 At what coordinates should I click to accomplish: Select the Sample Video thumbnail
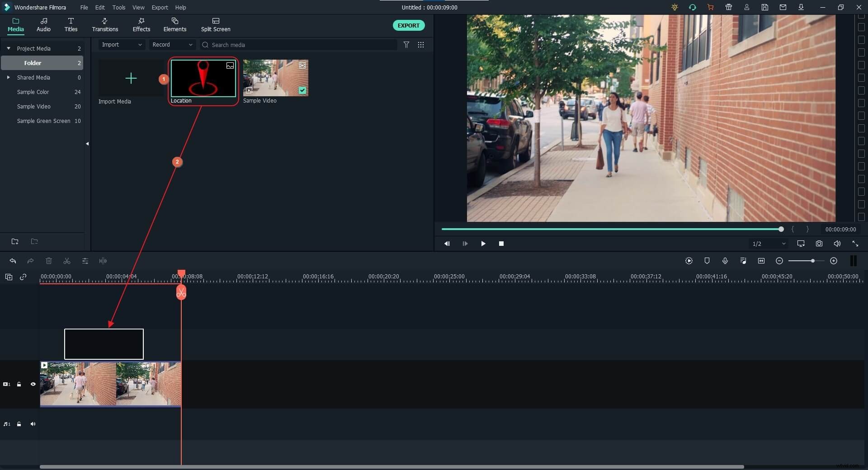coord(275,78)
